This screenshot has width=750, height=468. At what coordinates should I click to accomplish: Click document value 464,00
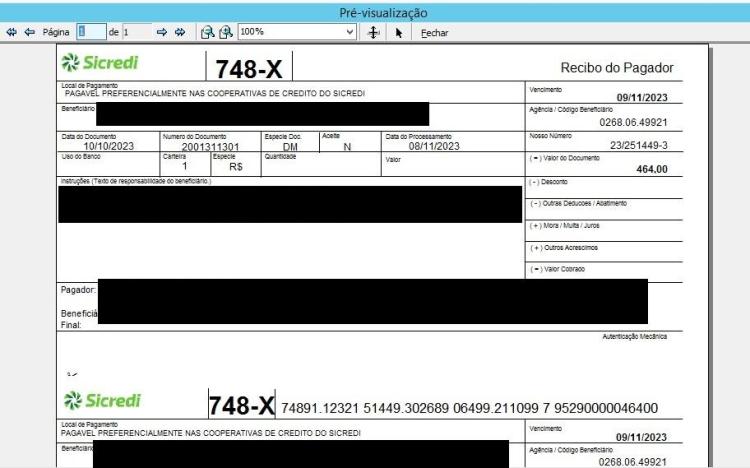651,169
